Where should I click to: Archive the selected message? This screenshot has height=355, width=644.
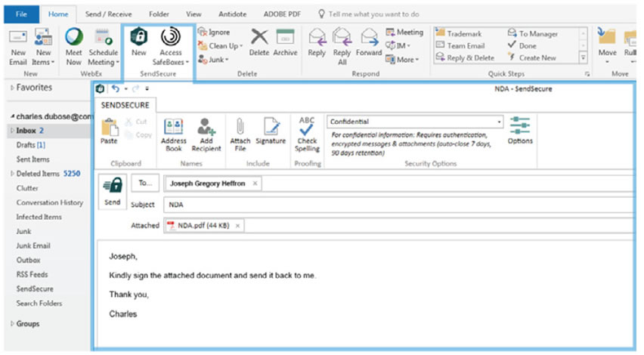click(x=285, y=42)
